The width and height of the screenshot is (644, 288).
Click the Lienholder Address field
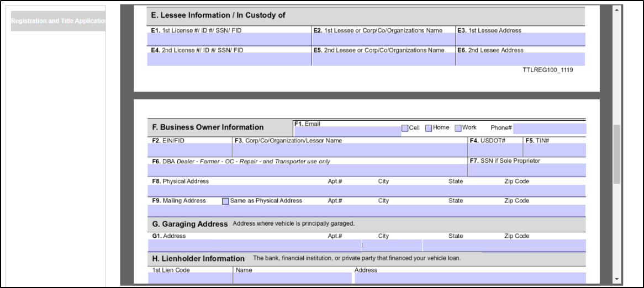click(470, 278)
